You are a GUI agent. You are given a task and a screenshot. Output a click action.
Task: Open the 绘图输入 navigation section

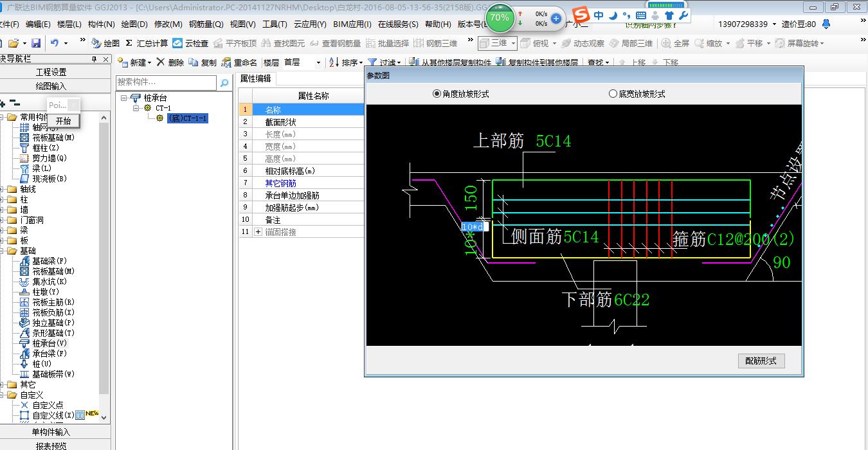click(51, 85)
